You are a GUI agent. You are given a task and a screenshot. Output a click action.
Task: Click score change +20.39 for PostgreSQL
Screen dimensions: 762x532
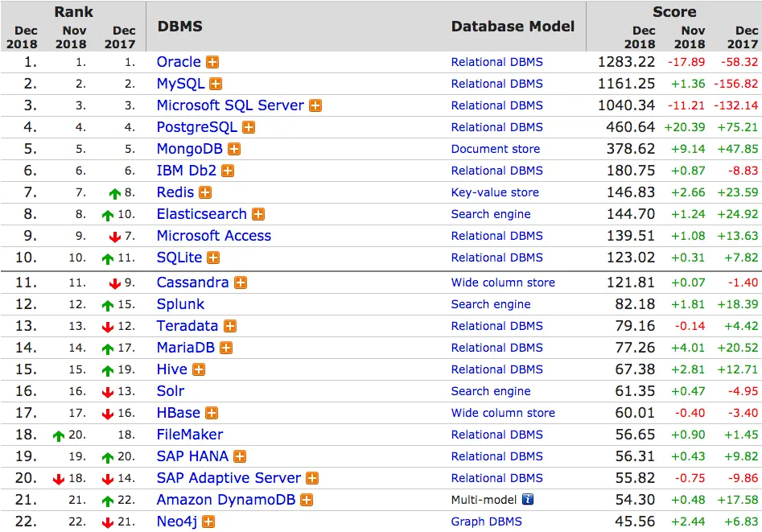684,127
